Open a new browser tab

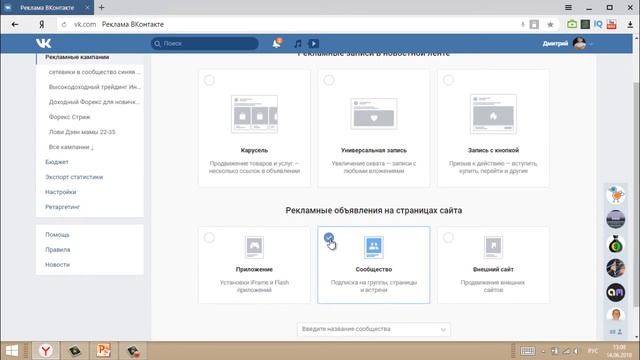point(102,7)
